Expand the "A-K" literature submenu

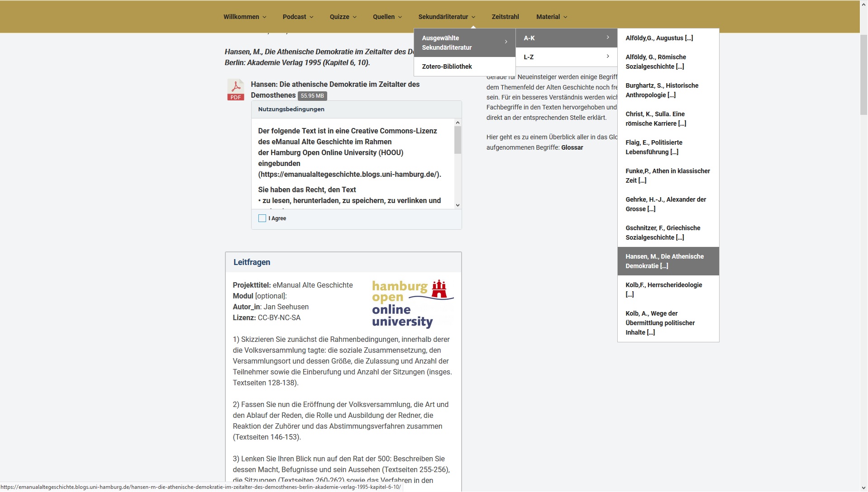coord(607,38)
